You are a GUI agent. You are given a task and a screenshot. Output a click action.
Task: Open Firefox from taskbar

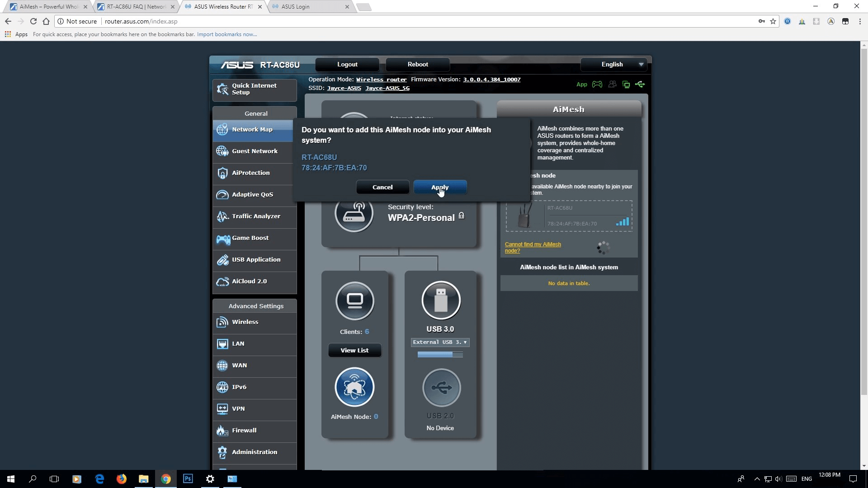[x=122, y=479]
